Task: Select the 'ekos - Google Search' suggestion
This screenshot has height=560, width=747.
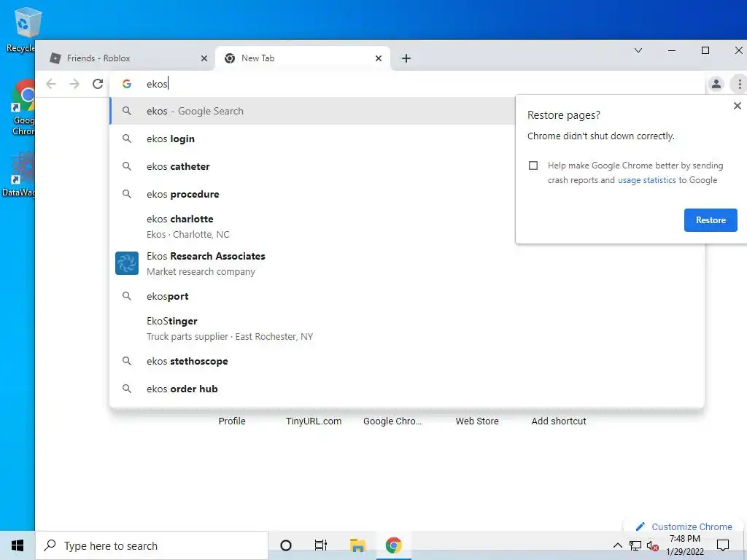Action: 312,111
